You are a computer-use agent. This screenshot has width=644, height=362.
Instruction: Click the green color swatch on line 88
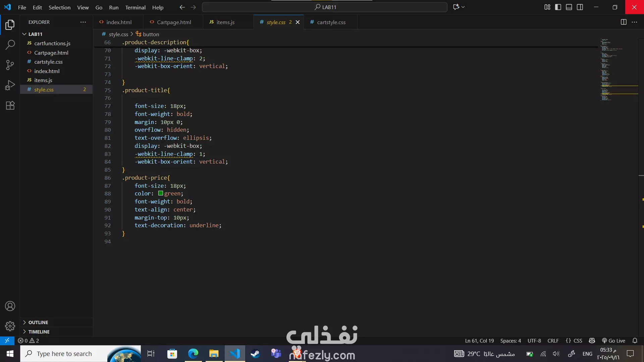[x=161, y=193]
